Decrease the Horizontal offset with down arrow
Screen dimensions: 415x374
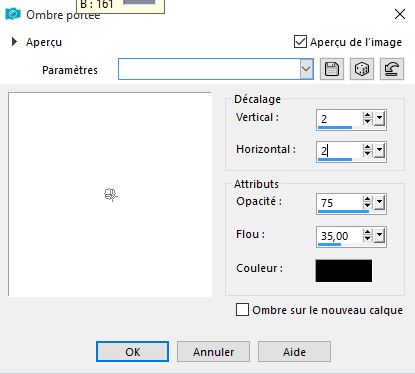(367, 154)
